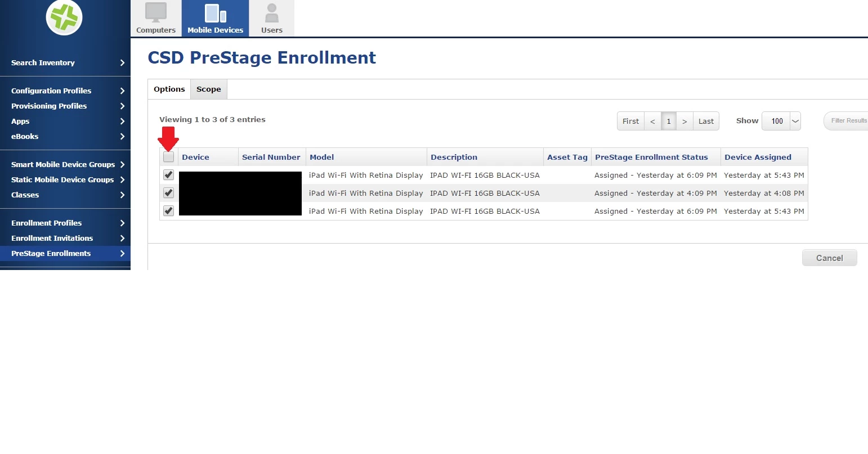The width and height of the screenshot is (868, 454).
Task: Open Configuration Profiles in sidebar
Action: point(51,91)
